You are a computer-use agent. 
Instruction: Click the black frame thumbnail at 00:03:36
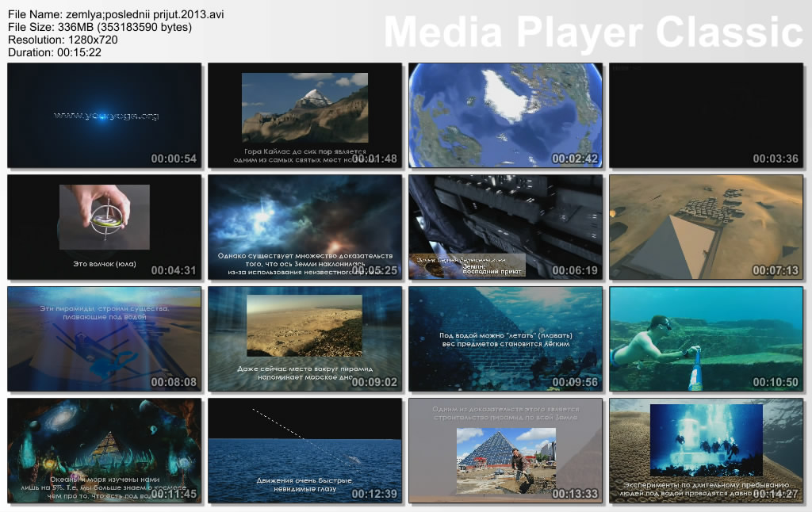[706, 116]
